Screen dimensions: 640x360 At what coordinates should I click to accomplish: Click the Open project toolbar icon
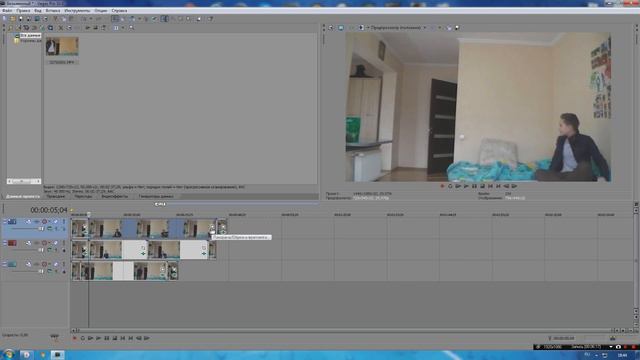click(13, 19)
